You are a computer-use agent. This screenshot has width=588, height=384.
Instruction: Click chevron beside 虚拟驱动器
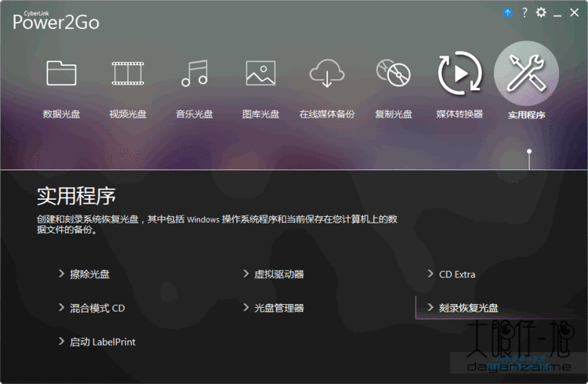coord(246,274)
